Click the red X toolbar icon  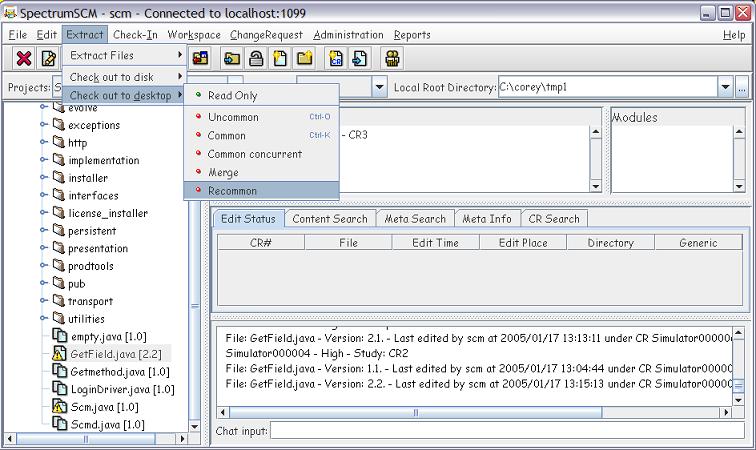pos(24,58)
